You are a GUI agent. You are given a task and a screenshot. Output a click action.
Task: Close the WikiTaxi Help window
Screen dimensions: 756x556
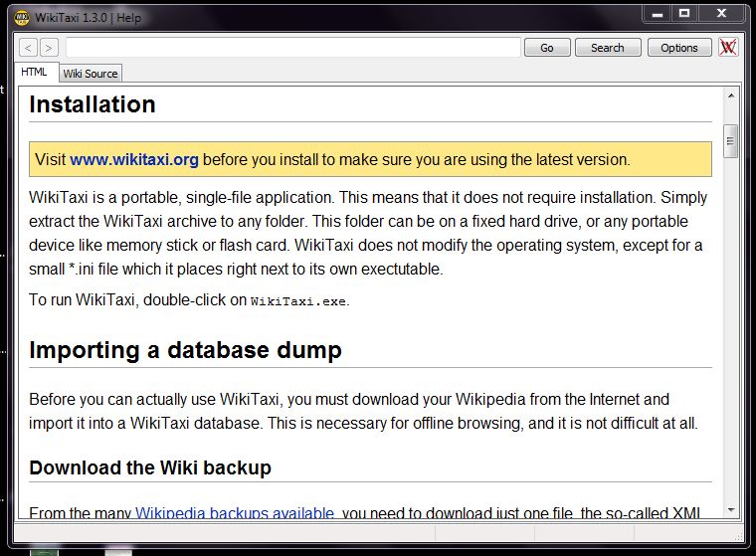pyautogui.click(x=723, y=13)
